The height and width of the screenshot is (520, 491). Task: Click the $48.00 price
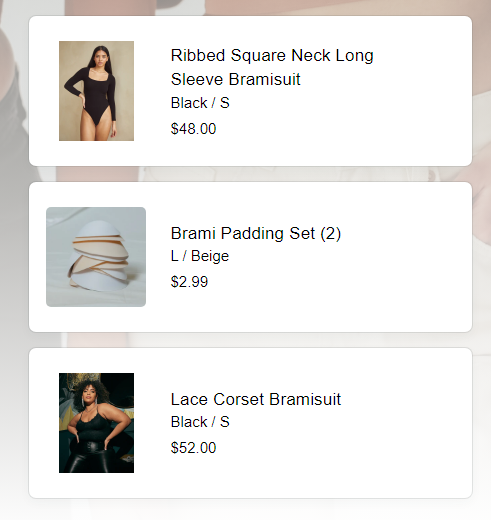[193, 129]
